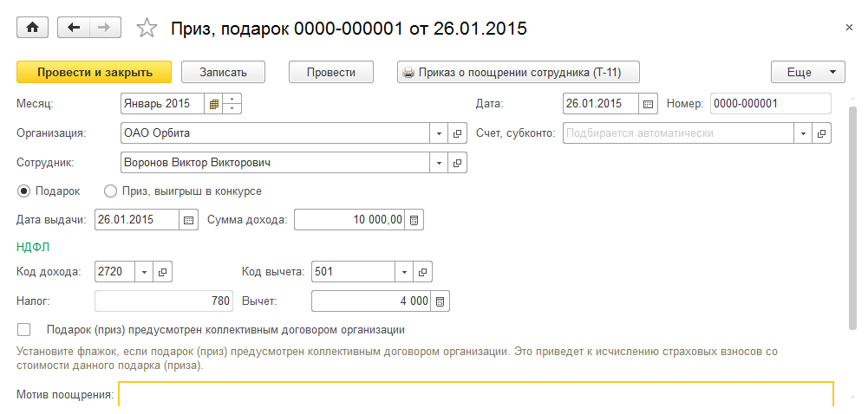This screenshot has width=868, height=414.
Task: Click Код вычета field 501
Action: tap(354, 271)
